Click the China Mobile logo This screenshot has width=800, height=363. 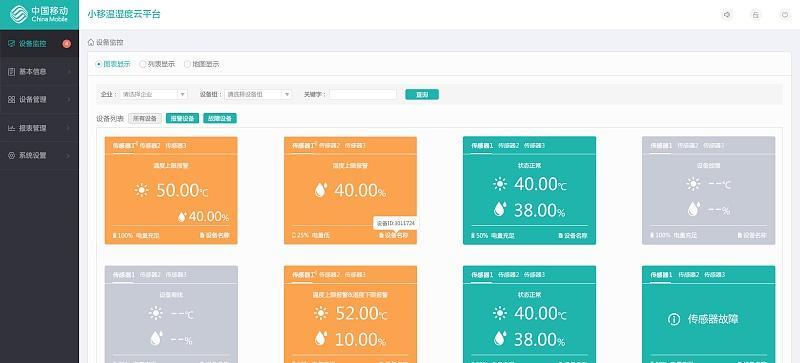[39, 14]
